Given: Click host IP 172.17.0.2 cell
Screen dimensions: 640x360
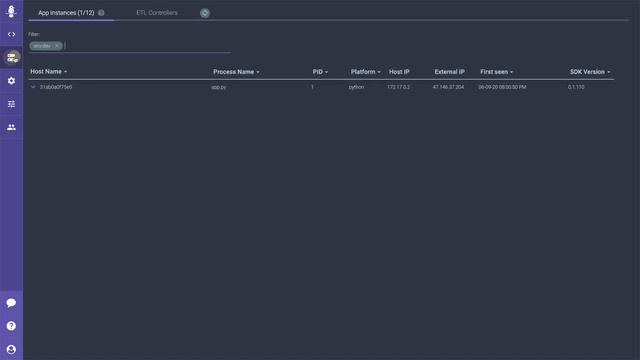Looking at the screenshot, I should tap(398, 87).
